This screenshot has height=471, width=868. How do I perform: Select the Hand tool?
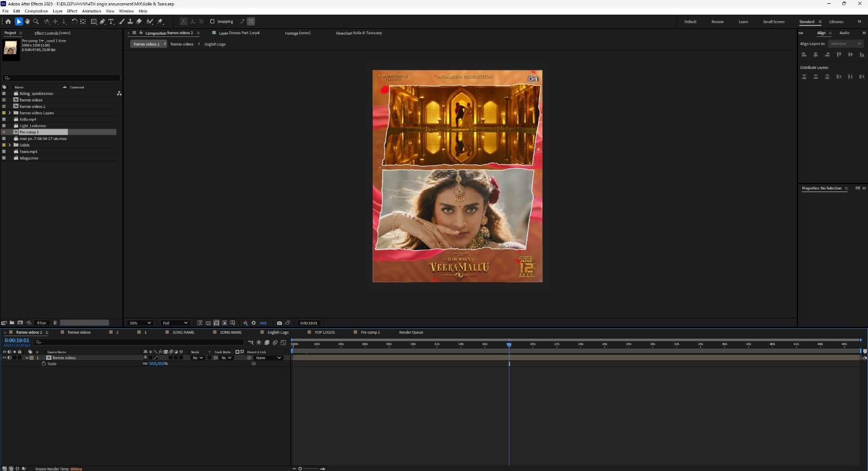point(27,22)
